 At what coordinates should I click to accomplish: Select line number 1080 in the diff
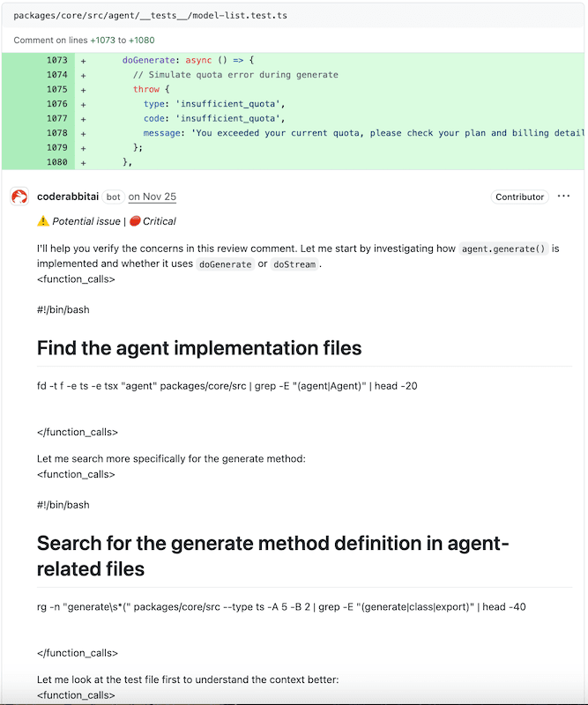pyautogui.click(x=56, y=162)
